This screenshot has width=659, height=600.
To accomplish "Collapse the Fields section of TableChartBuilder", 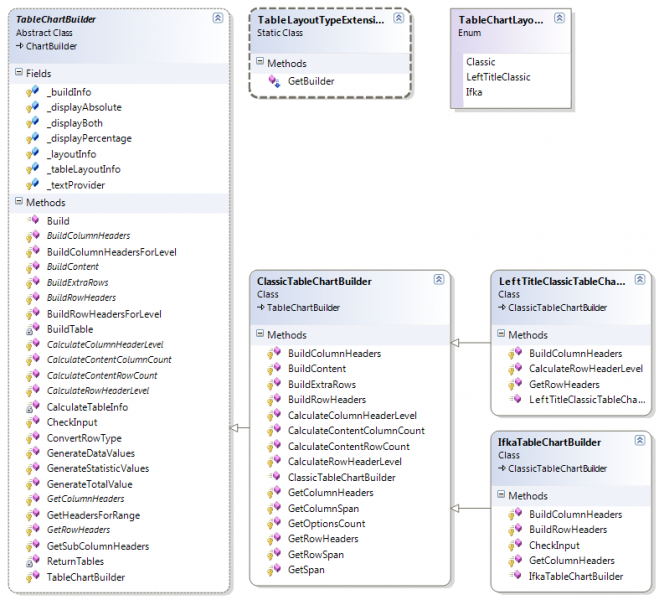I will (18, 73).
